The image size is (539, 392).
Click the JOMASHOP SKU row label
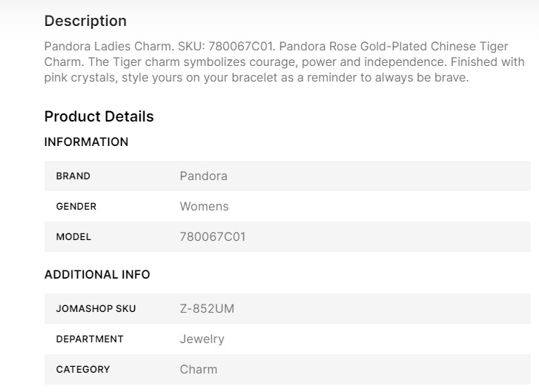(96, 308)
